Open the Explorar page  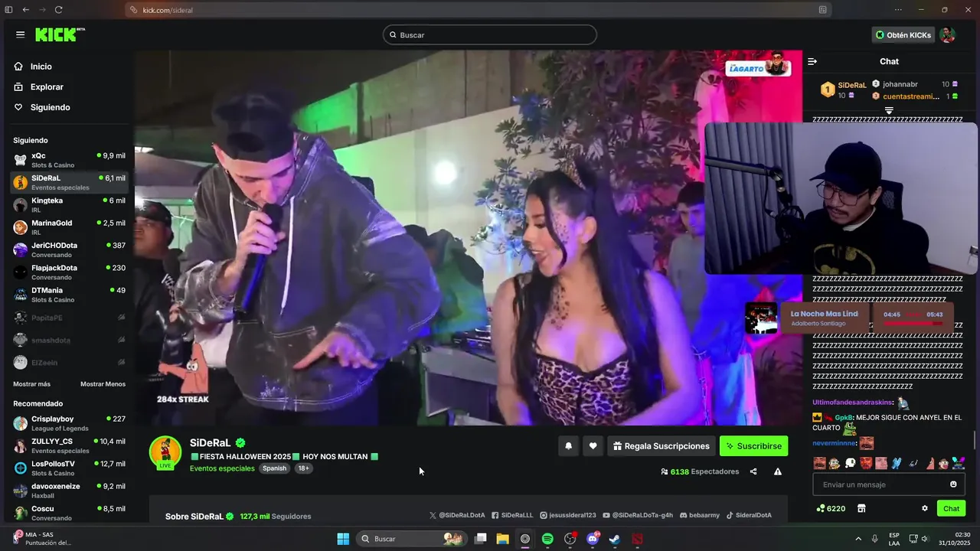coord(38,87)
